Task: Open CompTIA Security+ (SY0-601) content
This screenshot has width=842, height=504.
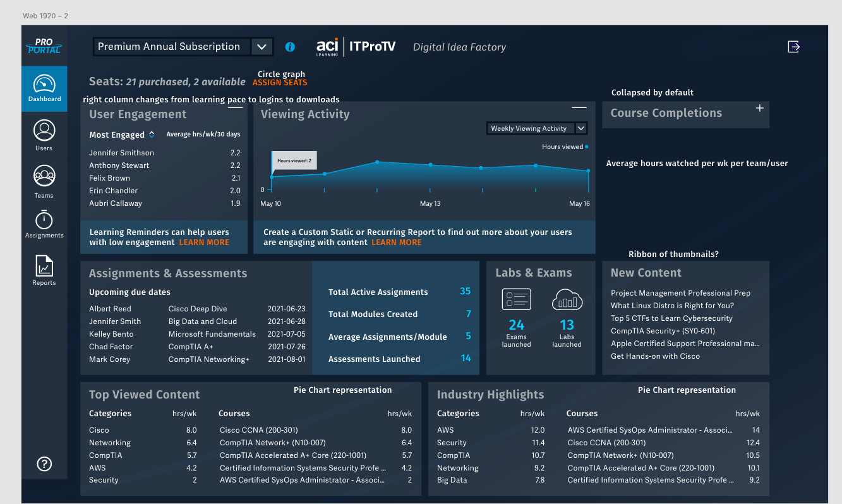Action: (x=663, y=331)
